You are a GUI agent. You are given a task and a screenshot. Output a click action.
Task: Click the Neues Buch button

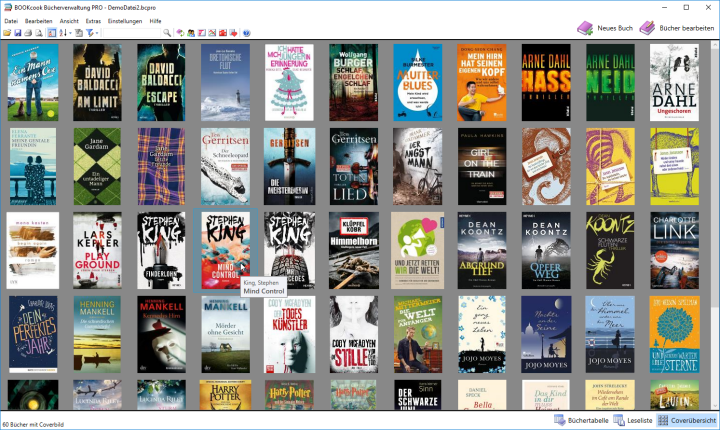coord(603,28)
